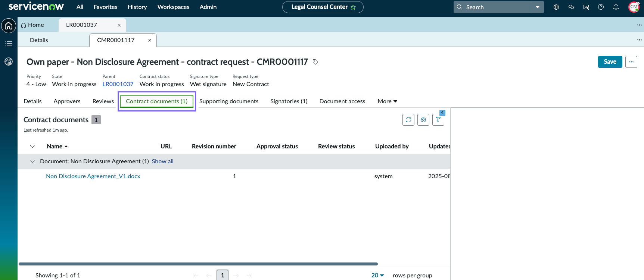Screen dimensions: 644x280
Task: Open the History menu
Action: (x=137, y=7)
